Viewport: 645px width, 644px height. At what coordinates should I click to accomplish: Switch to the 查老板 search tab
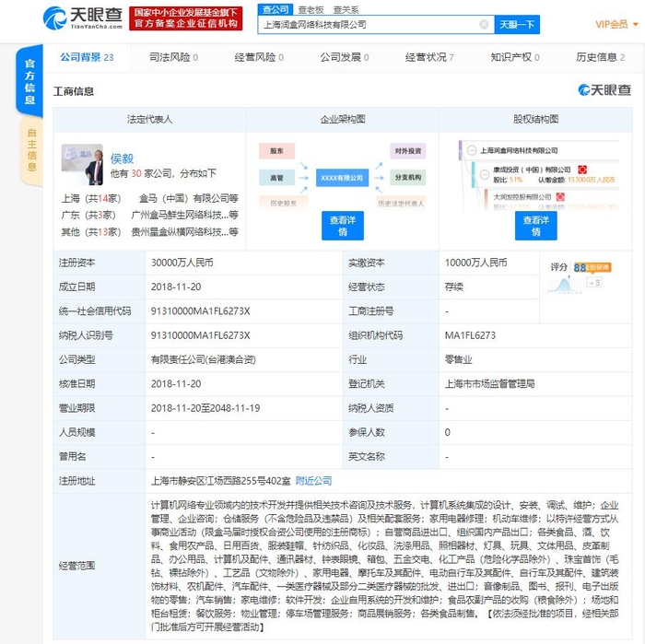(311, 9)
